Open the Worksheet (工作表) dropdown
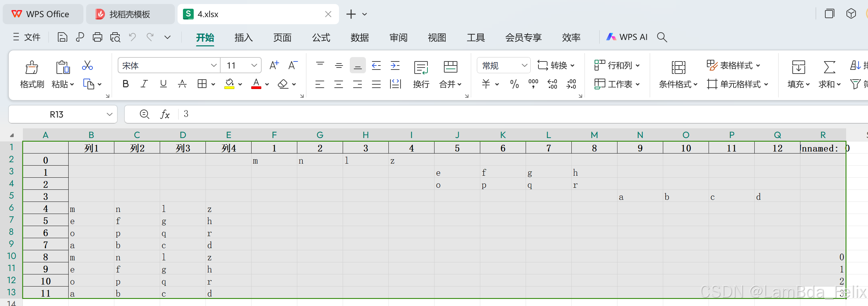 pos(617,84)
